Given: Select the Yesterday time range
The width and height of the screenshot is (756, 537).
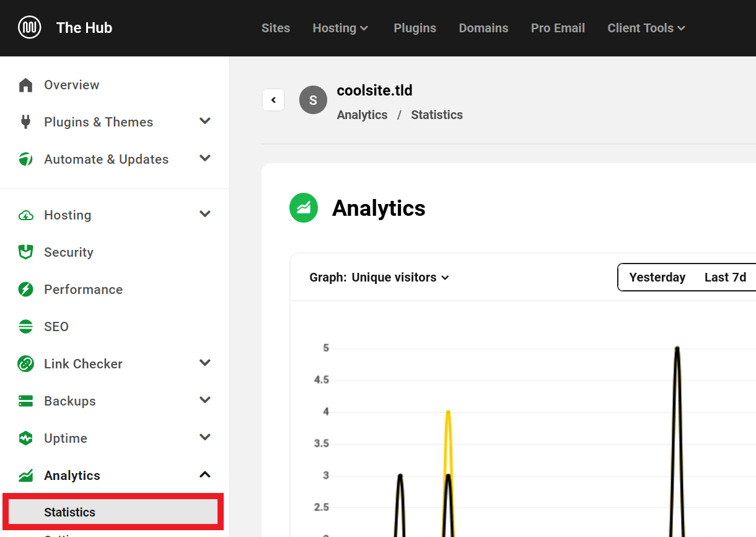Looking at the screenshot, I should click(657, 277).
